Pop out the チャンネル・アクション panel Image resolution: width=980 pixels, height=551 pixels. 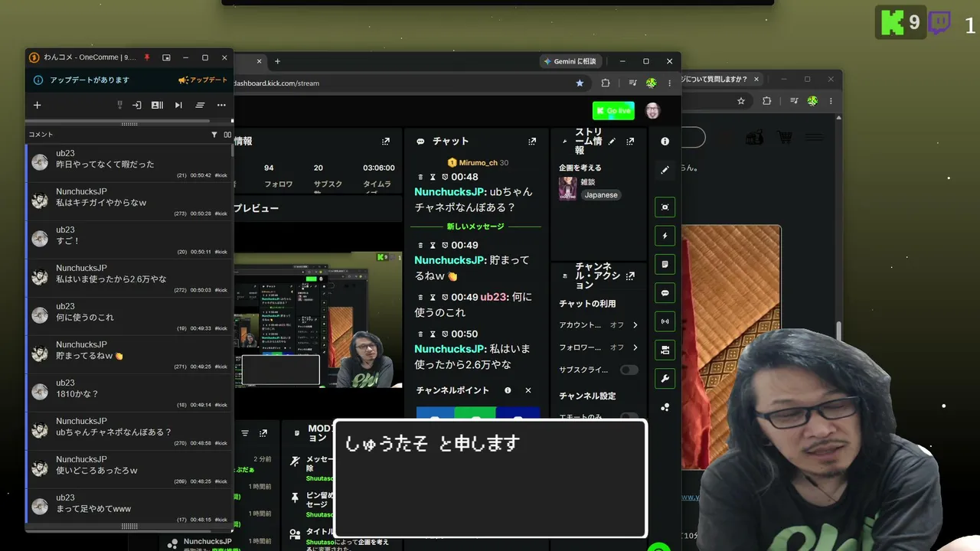(630, 276)
